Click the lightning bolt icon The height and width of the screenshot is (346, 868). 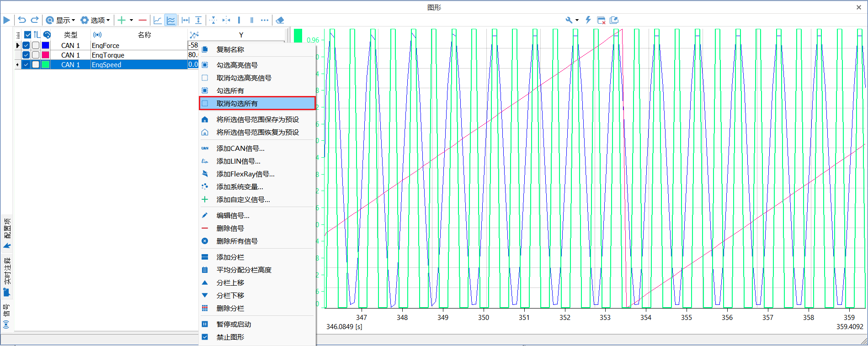(x=588, y=20)
